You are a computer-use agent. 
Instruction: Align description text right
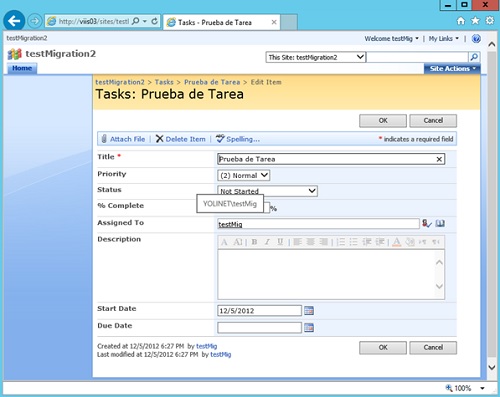tap(323, 242)
